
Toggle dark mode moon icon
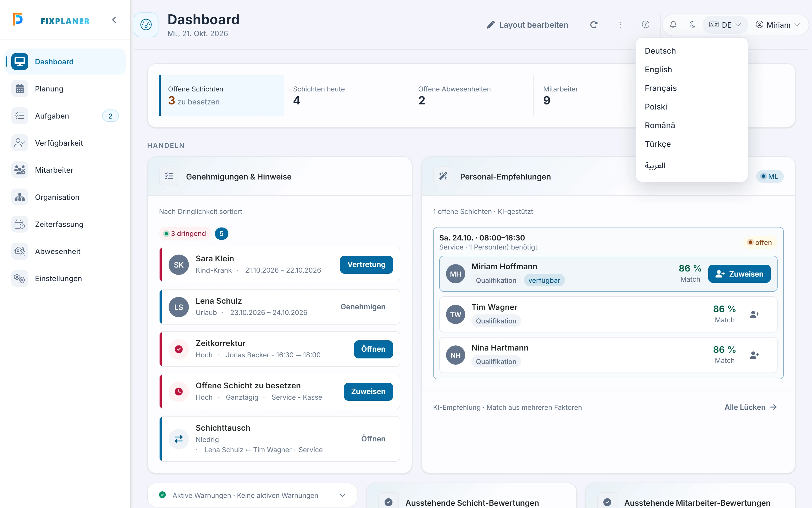coord(692,25)
